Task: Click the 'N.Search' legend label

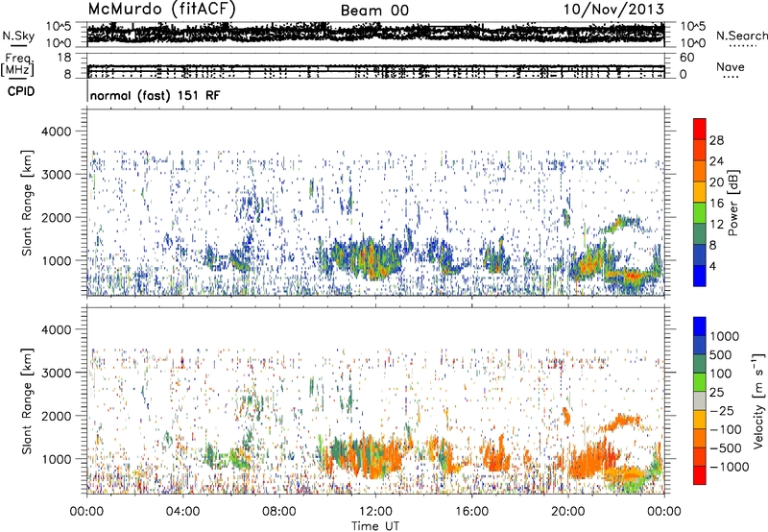Action: pyautogui.click(x=741, y=36)
